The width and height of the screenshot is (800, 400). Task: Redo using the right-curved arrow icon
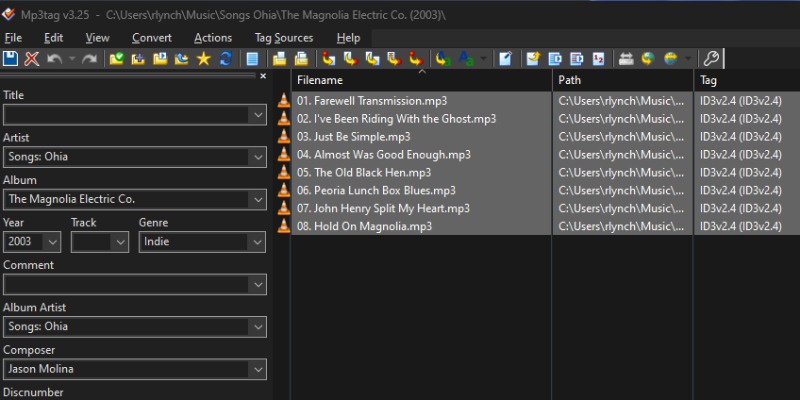(89, 59)
